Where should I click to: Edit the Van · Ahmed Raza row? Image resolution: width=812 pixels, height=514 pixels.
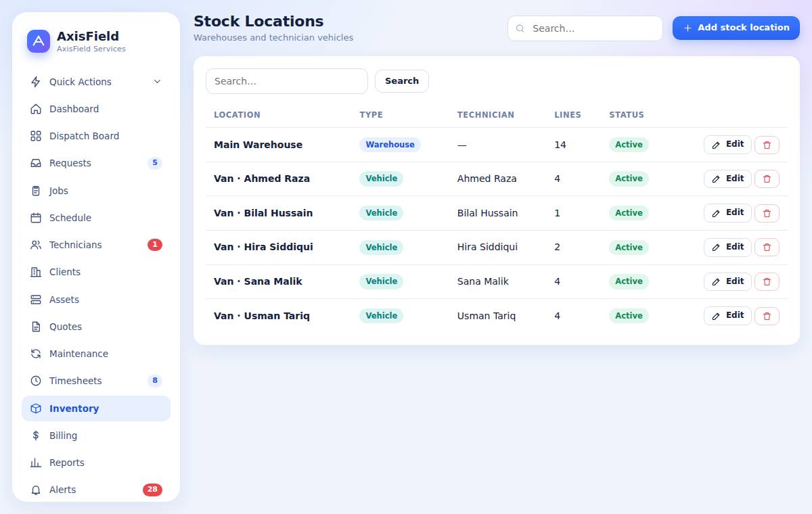(x=727, y=179)
